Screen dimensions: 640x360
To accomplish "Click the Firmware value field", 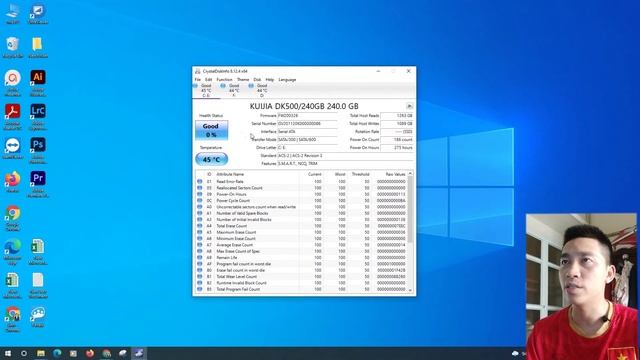I will click(307, 116).
